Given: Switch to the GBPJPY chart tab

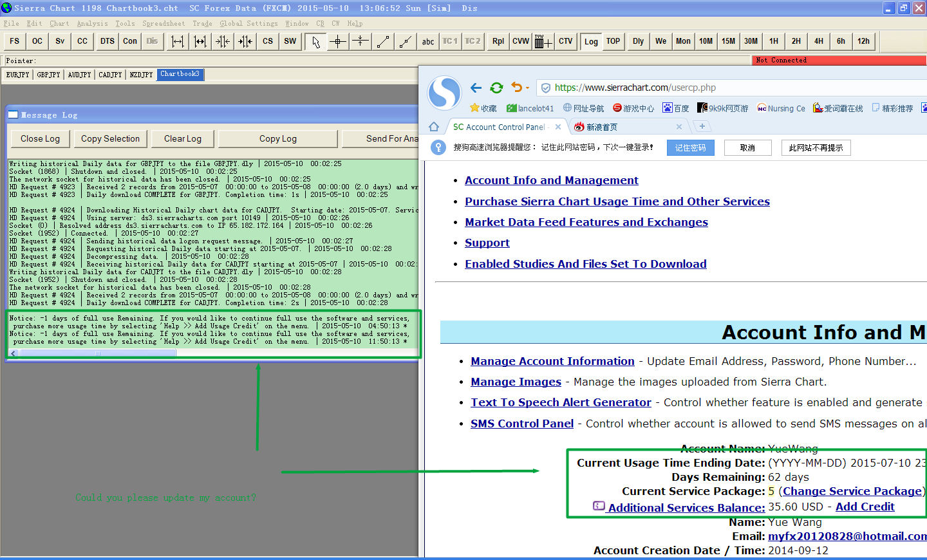Looking at the screenshot, I should tap(49, 75).
